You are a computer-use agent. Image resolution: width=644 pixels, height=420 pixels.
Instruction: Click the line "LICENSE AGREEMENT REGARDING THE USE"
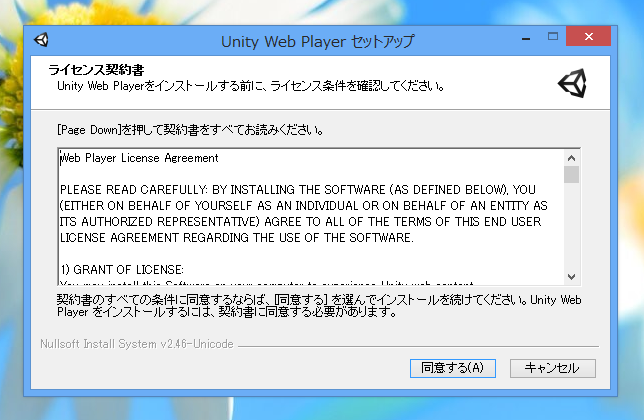tap(237, 238)
